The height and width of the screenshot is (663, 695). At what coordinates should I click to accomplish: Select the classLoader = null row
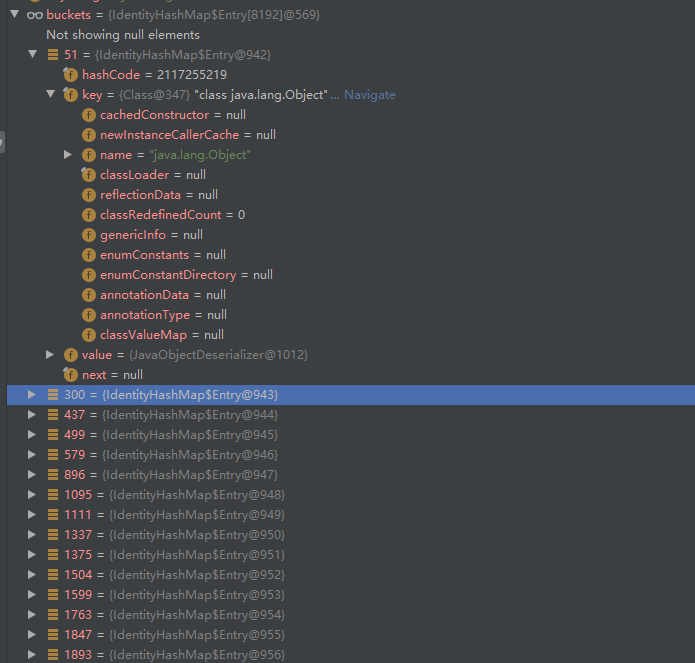[351, 175]
